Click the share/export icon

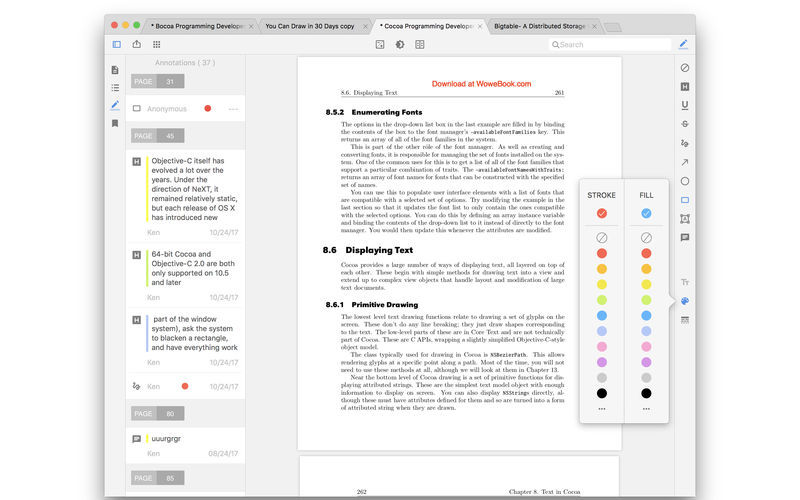[x=137, y=44]
